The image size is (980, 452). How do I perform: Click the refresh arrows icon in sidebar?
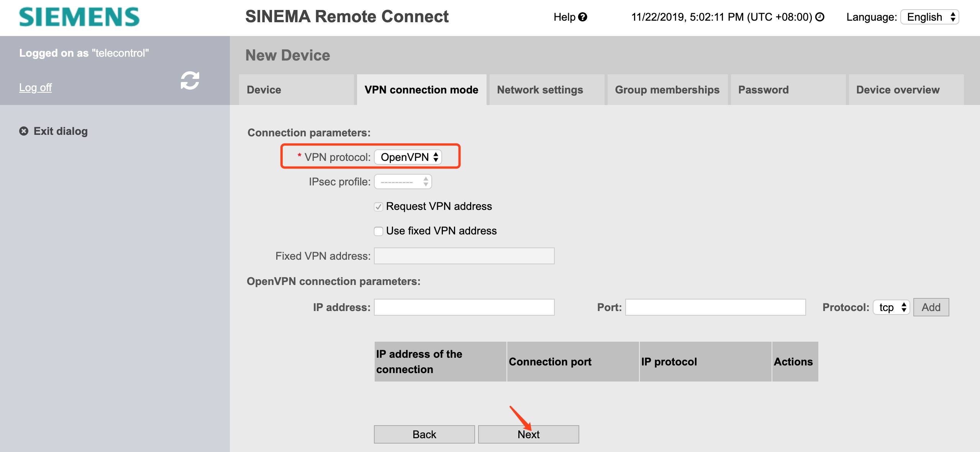[x=190, y=80]
